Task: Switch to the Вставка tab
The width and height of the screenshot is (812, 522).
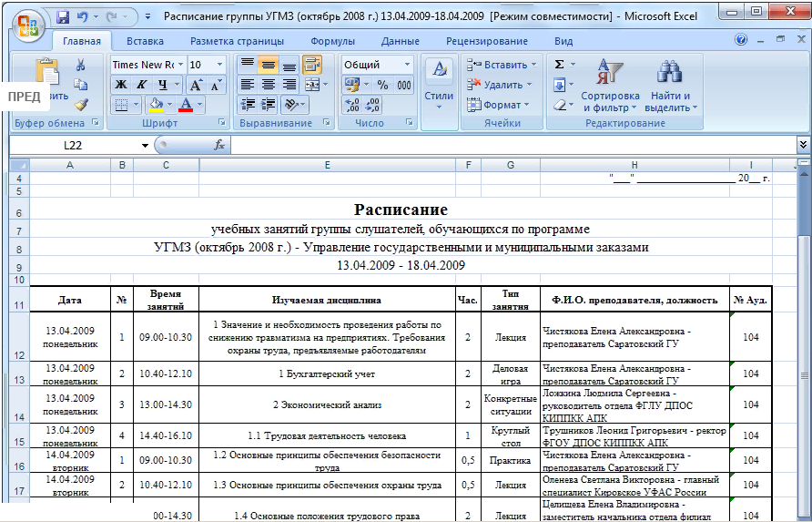Action: 146,41
